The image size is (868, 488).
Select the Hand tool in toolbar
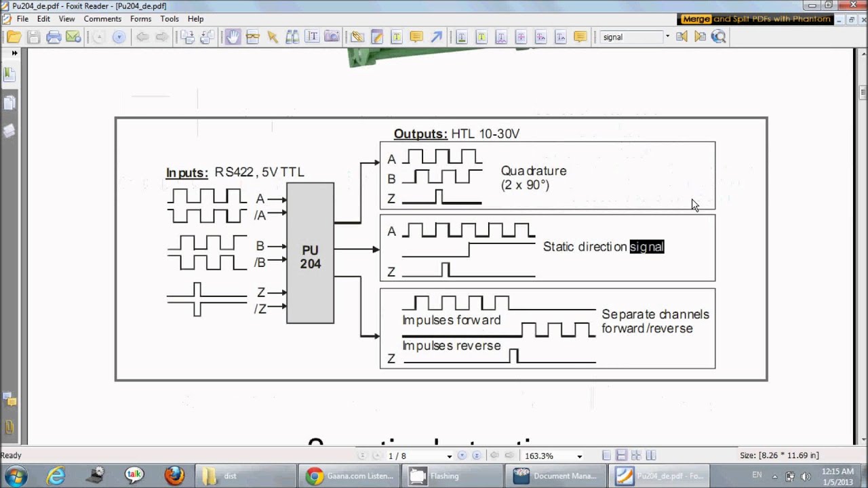point(233,37)
